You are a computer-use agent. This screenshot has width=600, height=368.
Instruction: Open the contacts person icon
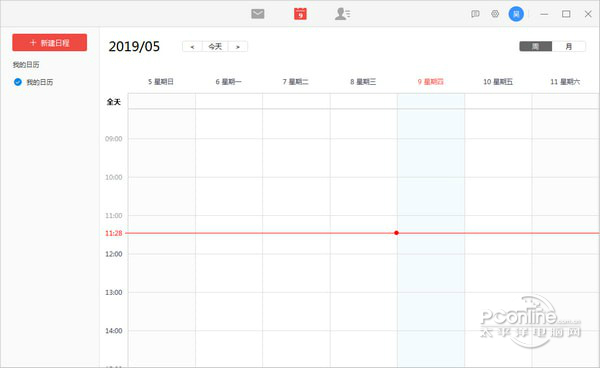342,14
